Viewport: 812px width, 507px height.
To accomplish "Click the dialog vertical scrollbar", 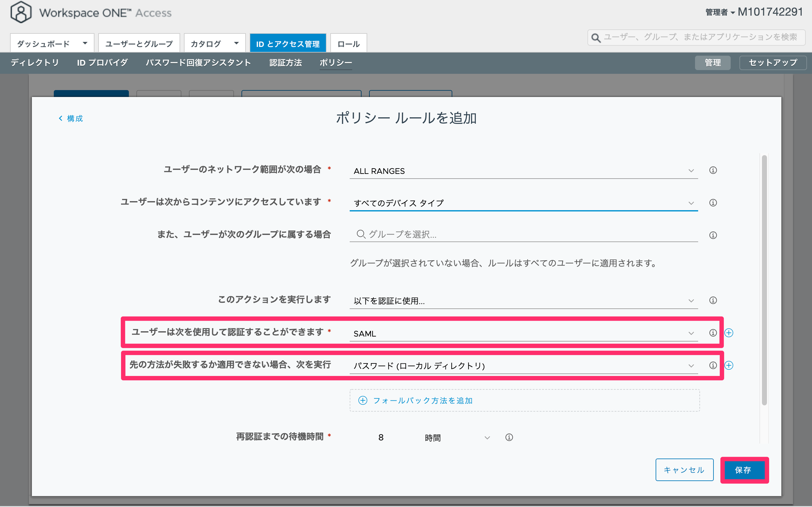I will pos(764,280).
